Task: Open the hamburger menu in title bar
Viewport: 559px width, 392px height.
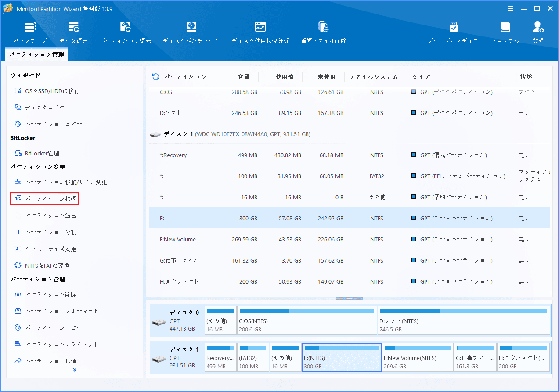Action: 511,8
